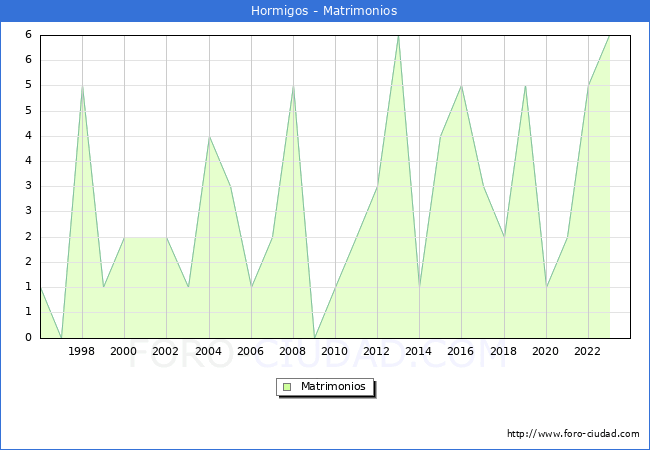Click x-axis label 2010

335,351
